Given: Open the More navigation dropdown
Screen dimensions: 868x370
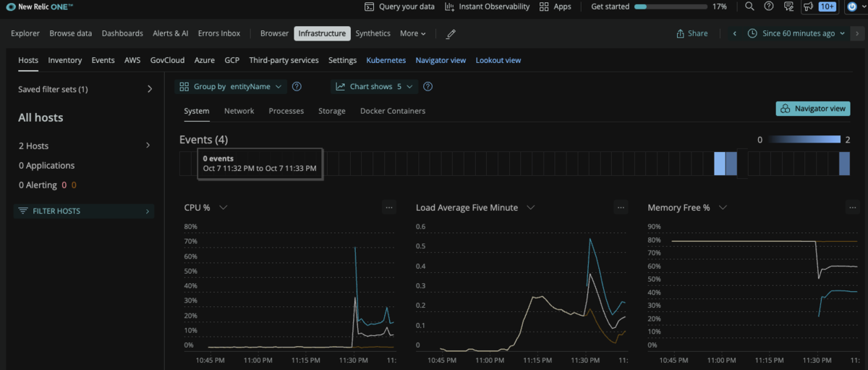Looking at the screenshot, I should 412,33.
